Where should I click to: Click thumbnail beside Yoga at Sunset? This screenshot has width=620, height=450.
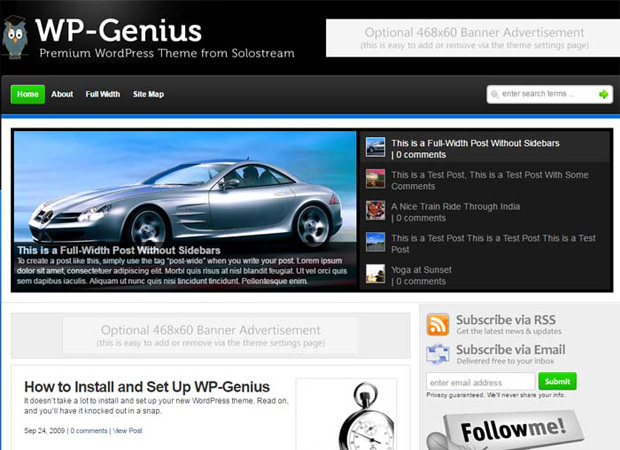(x=375, y=274)
